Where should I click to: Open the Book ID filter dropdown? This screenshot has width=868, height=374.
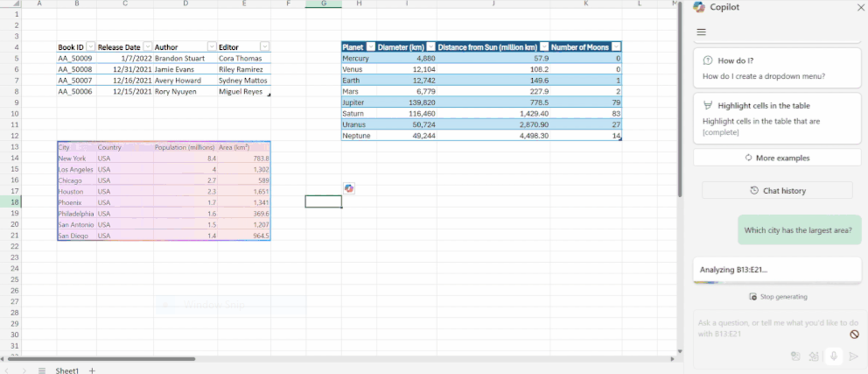[91, 46]
